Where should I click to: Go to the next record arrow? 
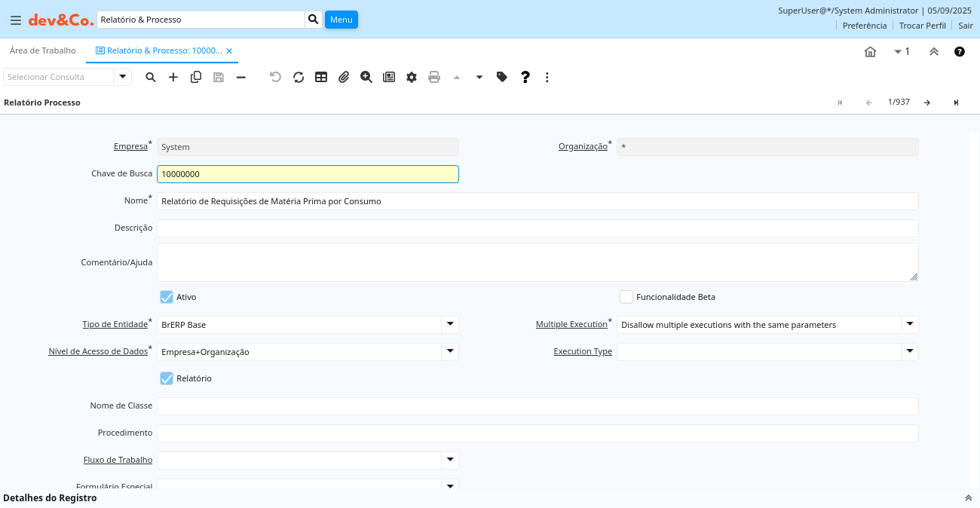coord(927,103)
